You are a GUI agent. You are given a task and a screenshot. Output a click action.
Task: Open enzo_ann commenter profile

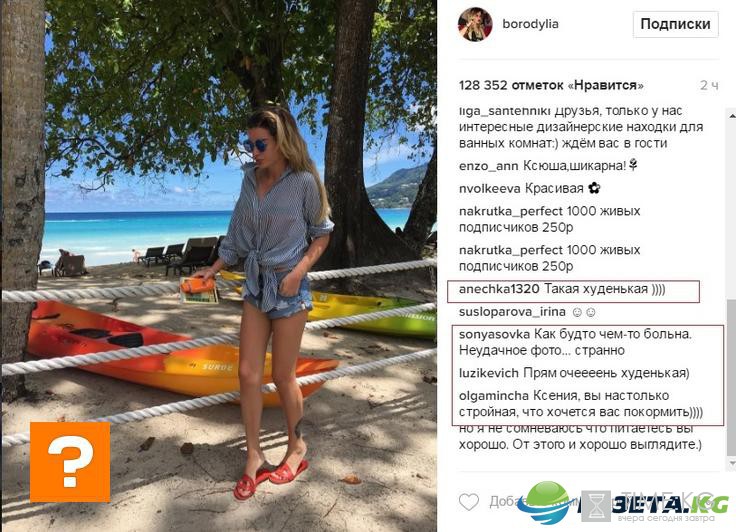point(489,166)
